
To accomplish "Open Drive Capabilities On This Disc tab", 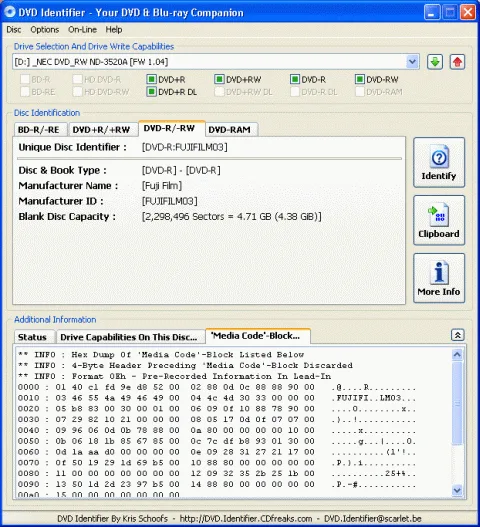I will tap(130, 337).
